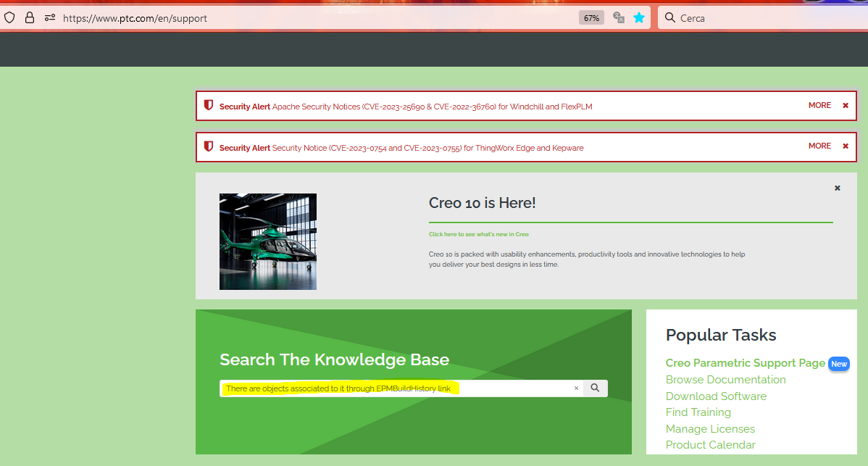Image resolution: width=868 pixels, height=466 pixels.
Task: Open the site permissions icon in address bar
Action: click(49, 17)
